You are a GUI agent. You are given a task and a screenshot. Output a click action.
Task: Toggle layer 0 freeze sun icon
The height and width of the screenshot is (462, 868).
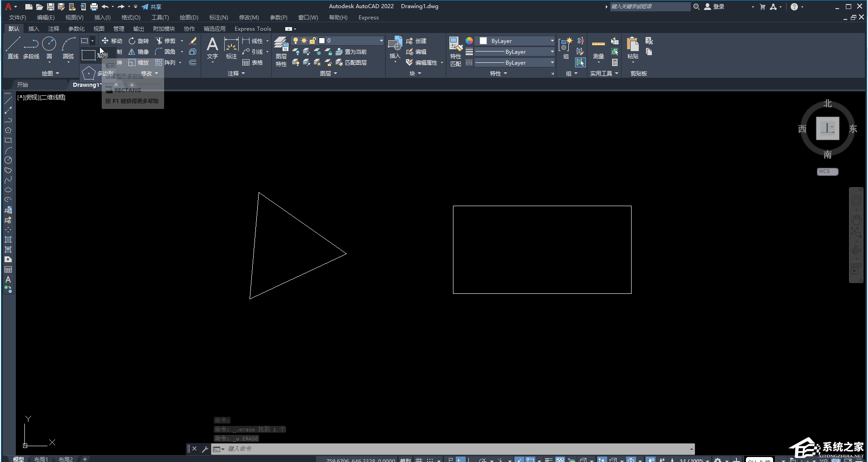[x=304, y=41]
